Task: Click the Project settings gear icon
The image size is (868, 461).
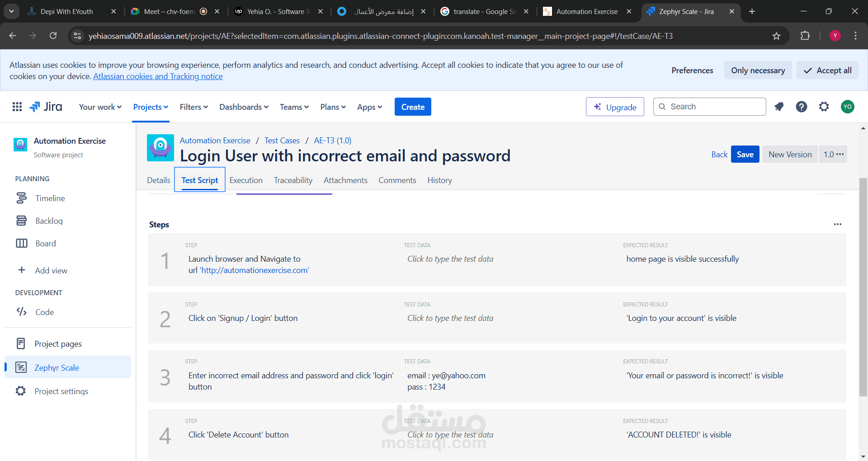Action: click(21, 391)
